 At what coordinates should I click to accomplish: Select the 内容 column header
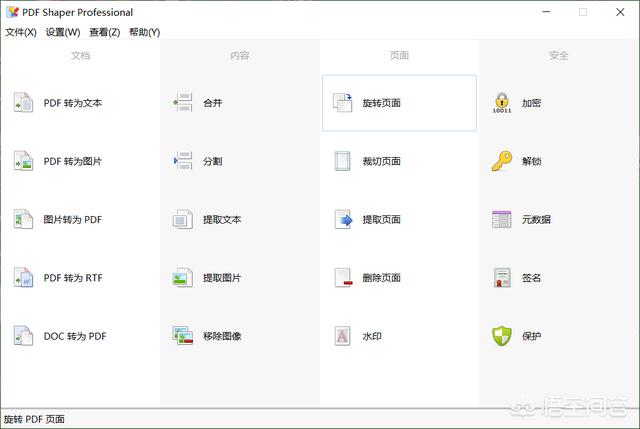pyautogui.click(x=240, y=55)
